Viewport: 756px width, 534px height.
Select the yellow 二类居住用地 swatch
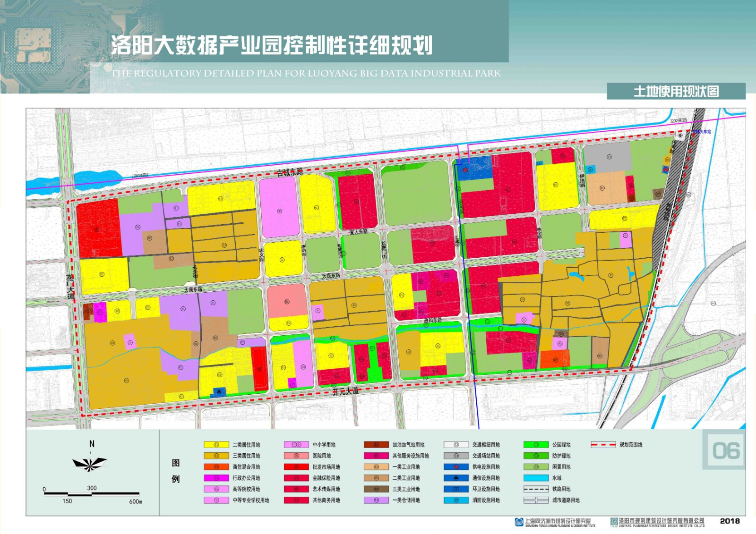coord(216,445)
